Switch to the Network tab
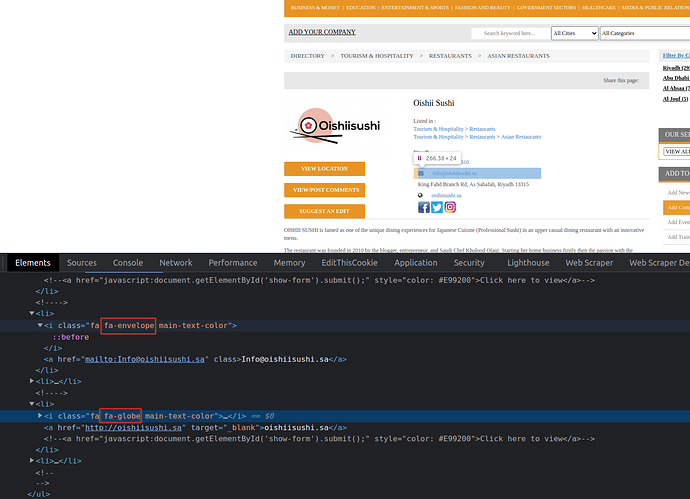This screenshot has height=499, width=690. (x=176, y=263)
